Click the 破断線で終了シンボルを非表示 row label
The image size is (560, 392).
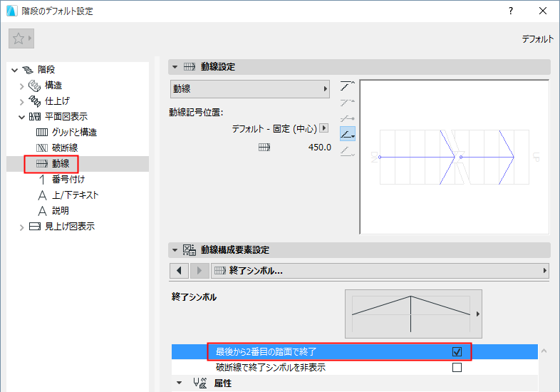tap(271, 367)
